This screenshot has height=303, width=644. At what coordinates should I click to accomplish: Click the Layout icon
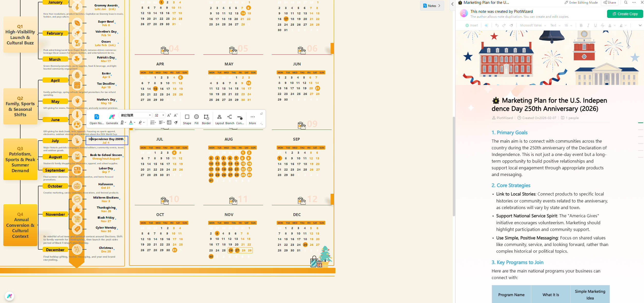(219, 117)
